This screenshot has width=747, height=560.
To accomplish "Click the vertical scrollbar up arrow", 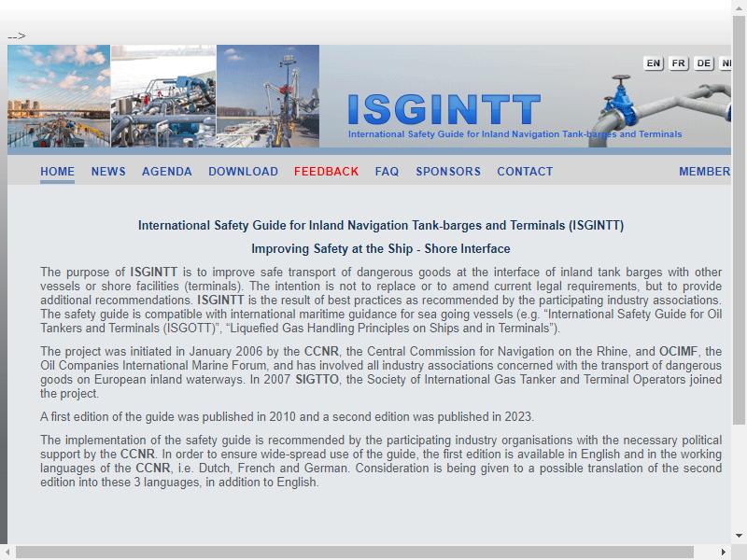I will click(x=739, y=7).
